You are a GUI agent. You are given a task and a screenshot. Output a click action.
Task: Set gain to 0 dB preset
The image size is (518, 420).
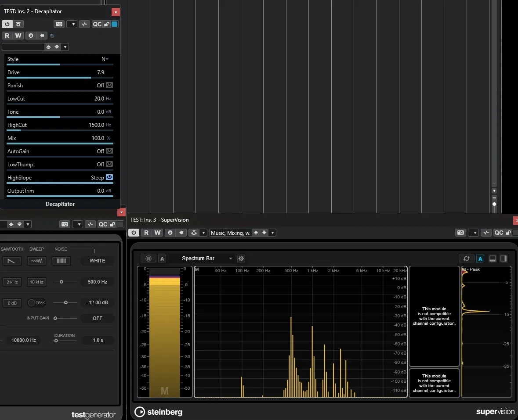(12, 303)
